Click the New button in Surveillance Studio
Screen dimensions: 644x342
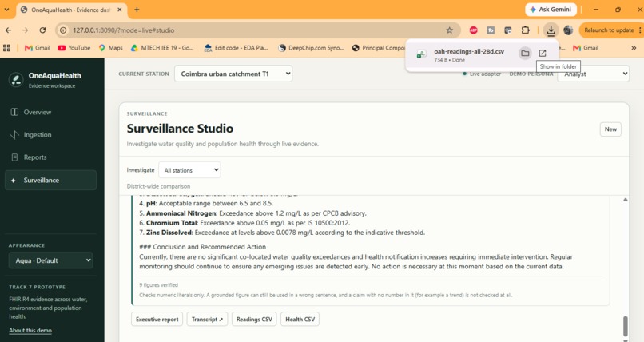610,129
